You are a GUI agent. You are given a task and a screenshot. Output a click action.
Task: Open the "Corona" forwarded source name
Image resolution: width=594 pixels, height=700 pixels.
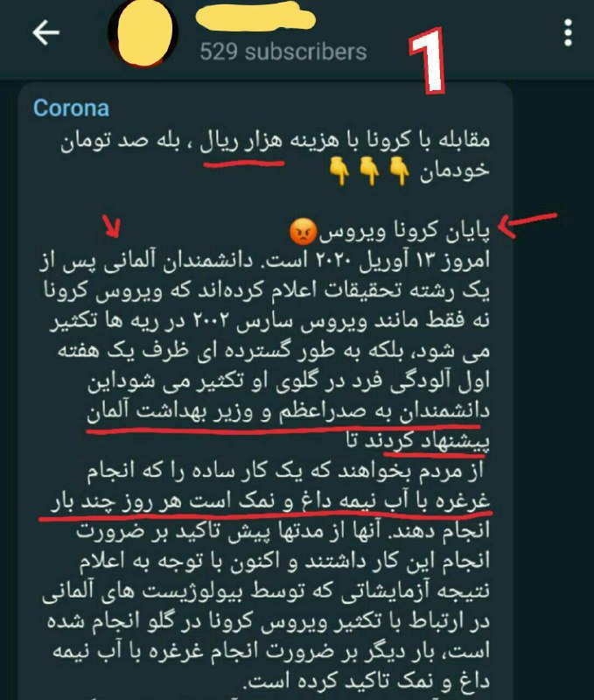pos(71,108)
